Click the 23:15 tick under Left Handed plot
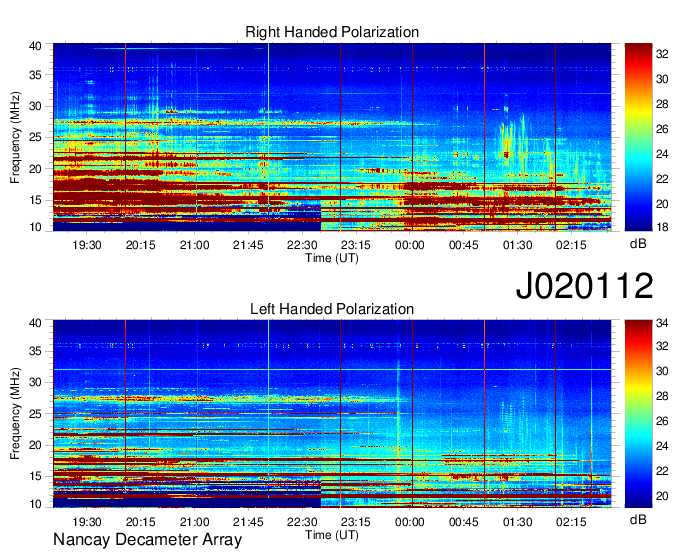680x552 pixels. click(x=356, y=522)
